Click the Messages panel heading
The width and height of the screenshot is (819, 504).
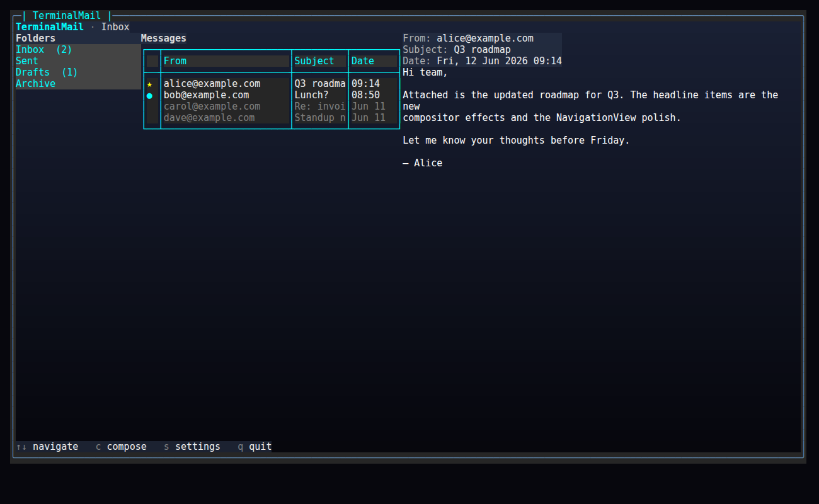click(x=164, y=38)
